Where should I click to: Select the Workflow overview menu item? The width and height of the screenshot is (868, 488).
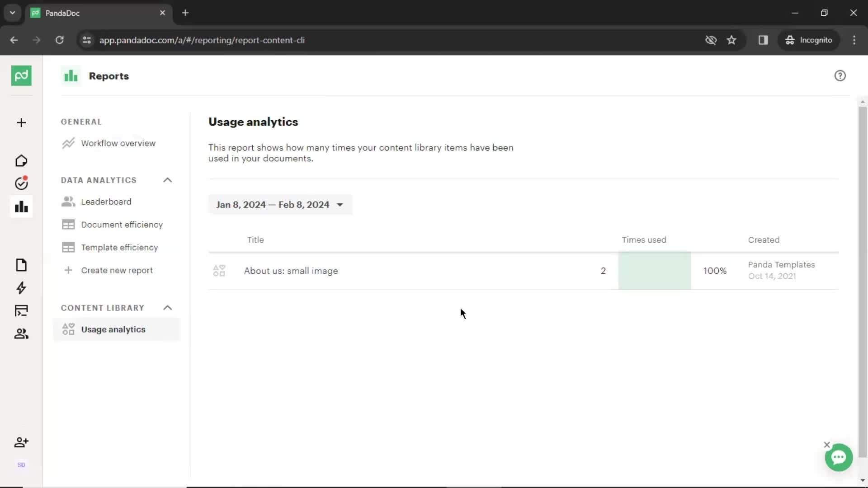tap(118, 143)
